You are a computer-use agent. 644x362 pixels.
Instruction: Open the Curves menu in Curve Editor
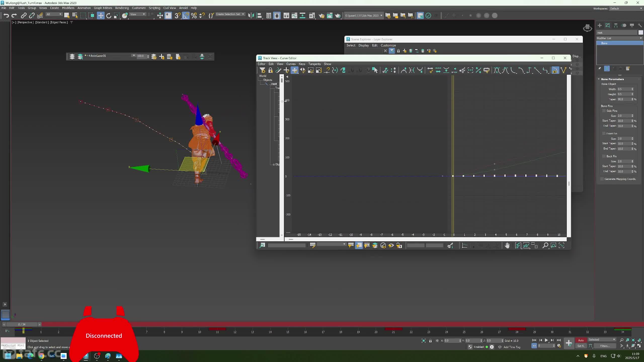[x=291, y=64]
